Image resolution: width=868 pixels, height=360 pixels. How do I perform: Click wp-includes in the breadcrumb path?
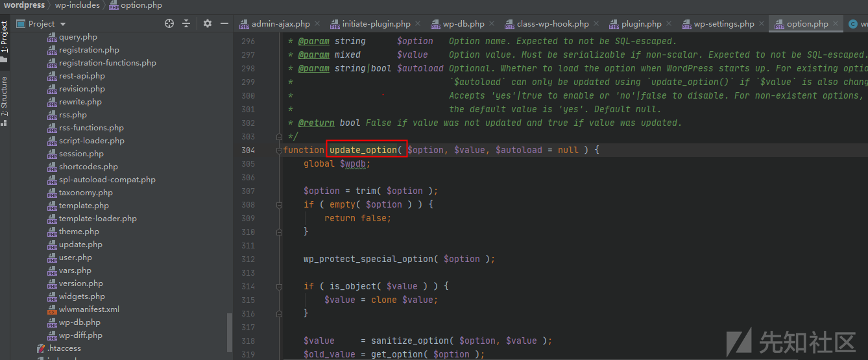77,5
